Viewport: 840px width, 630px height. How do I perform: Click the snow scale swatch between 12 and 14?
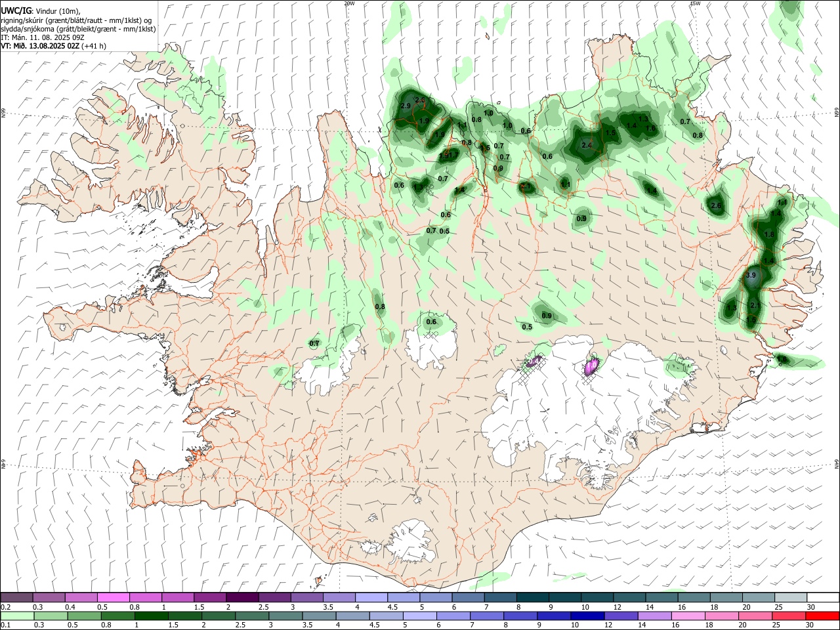coord(628,598)
